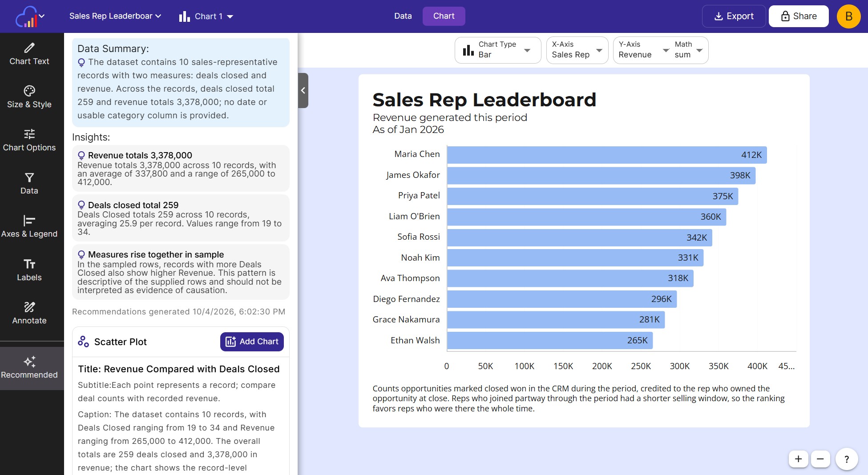Click the Maria Chen 412K bar
The height and width of the screenshot is (475, 868).
pyautogui.click(x=607, y=155)
